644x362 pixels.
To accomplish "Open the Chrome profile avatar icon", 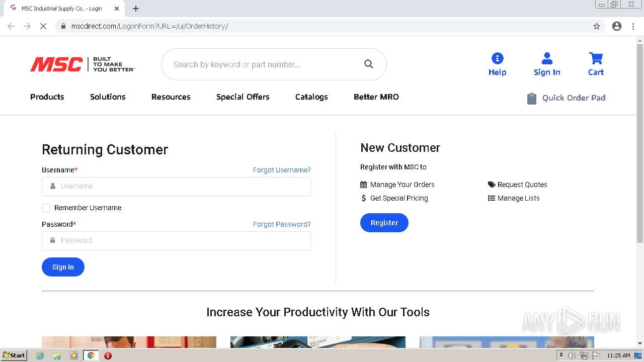I will (617, 26).
